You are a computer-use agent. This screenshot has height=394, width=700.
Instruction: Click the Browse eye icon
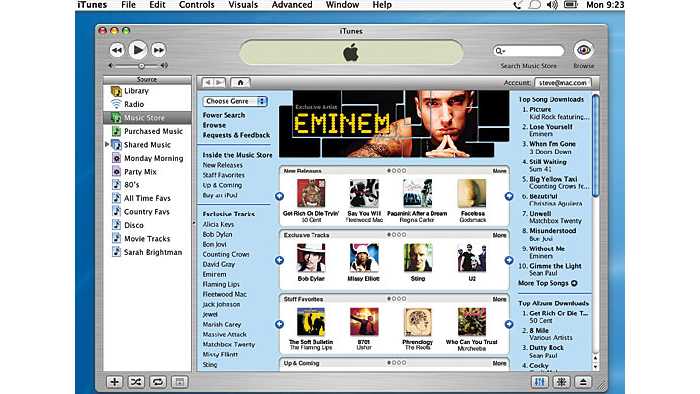click(x=583, y=50)
